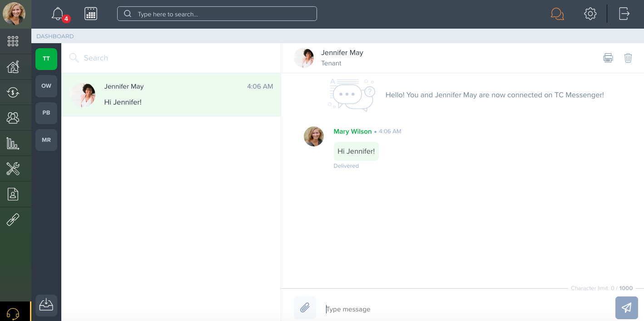This screenshot has height=321, width=644.
Task: Focus the top 'Type here to search' field
Action: click(217, 14)
